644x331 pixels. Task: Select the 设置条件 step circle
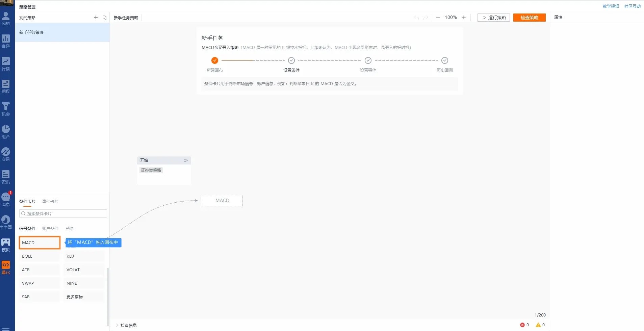pyautogui.click(x=291, y=60)
